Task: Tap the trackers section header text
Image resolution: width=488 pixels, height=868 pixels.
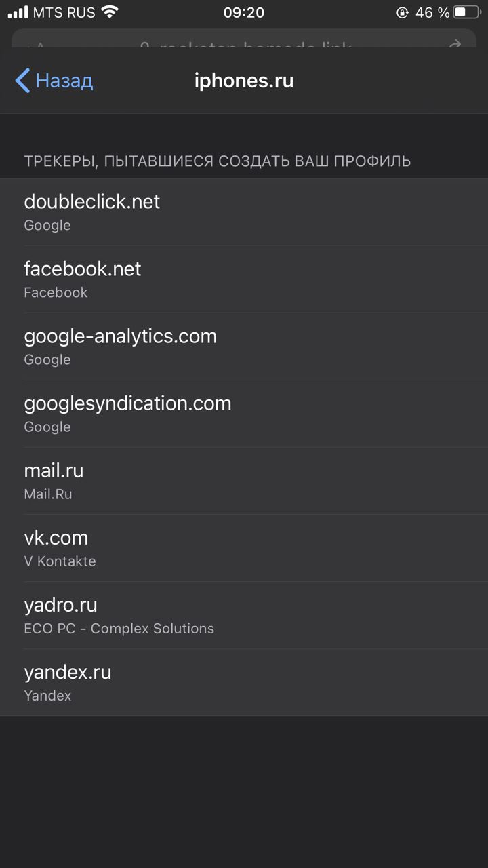Action: coord(218,161)
